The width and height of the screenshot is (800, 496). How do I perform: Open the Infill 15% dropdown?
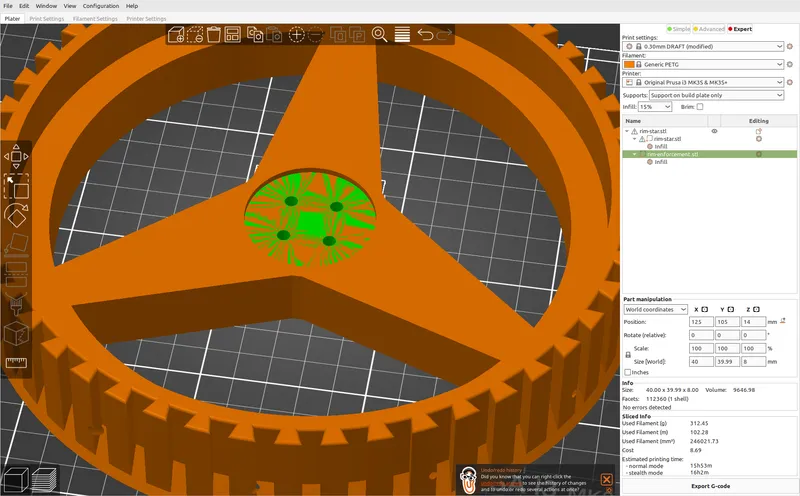click(655, 107)
